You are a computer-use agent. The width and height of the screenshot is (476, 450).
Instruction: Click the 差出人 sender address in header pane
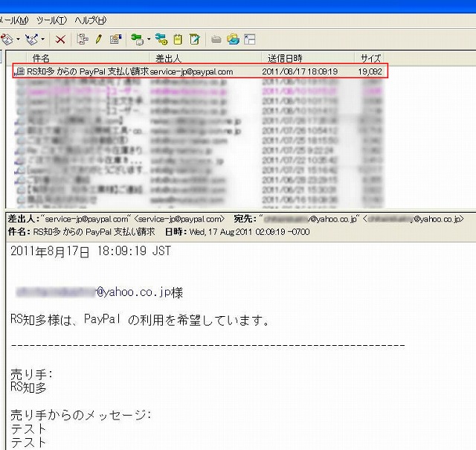click(x=132, y=219)
